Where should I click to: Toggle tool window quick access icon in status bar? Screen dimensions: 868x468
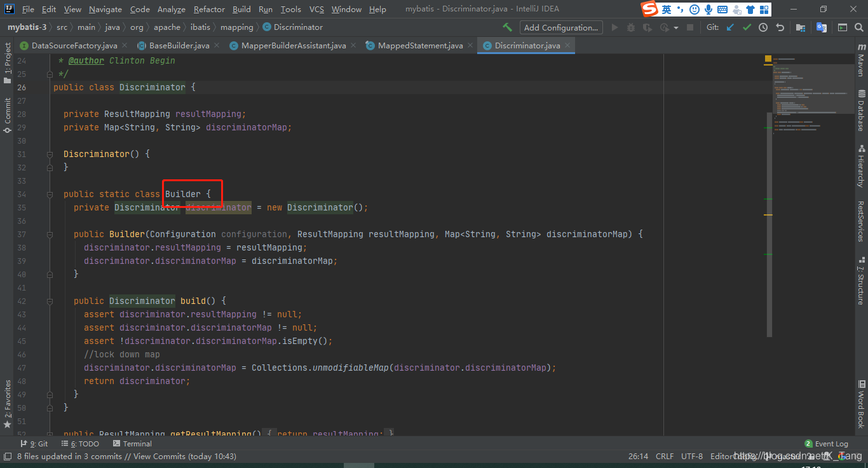click(8, 456)
